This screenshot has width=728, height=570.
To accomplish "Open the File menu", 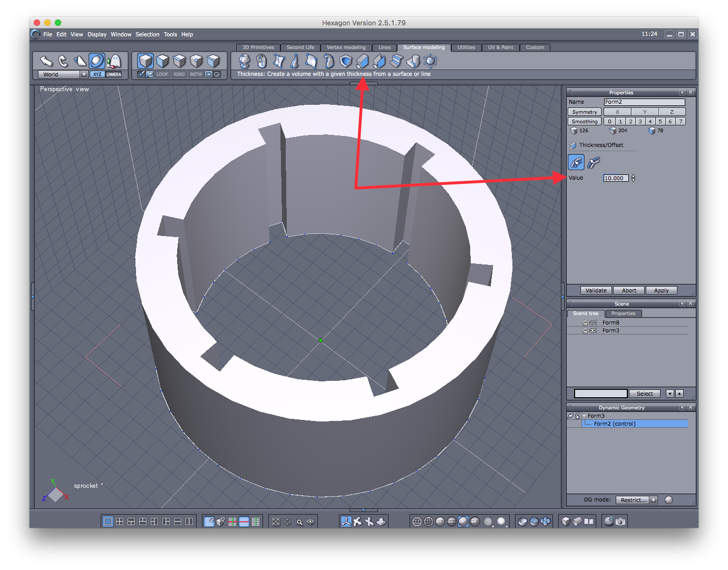I will (47, 34).
